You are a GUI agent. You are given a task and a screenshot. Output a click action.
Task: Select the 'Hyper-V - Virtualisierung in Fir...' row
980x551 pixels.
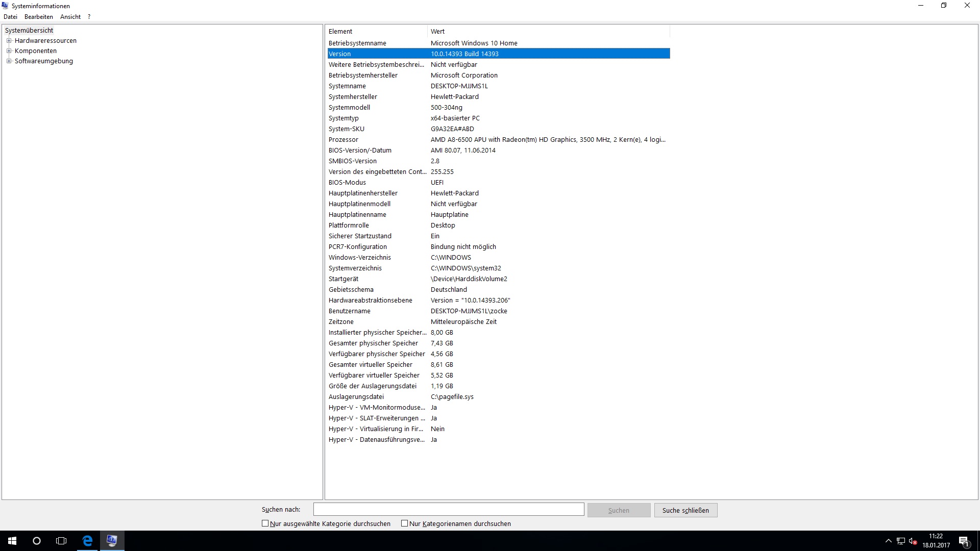tap(499, 429)
